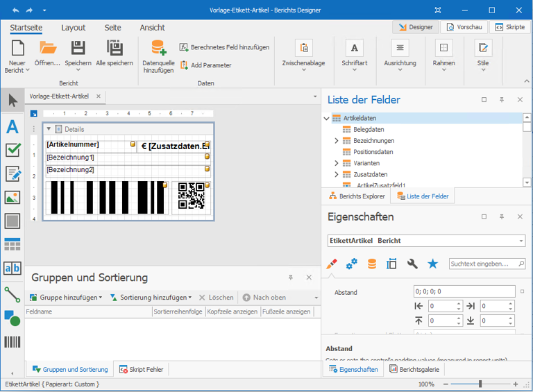Image resolution: width=533 pixels, height=392 pixels.
Task: Click Alle speichern icon
Action: [115, 48]
